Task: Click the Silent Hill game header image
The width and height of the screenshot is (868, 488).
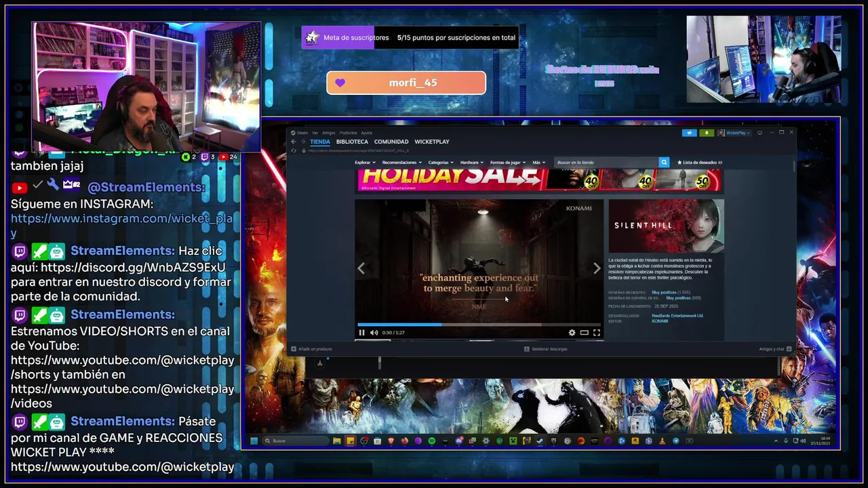Action: 666,226
